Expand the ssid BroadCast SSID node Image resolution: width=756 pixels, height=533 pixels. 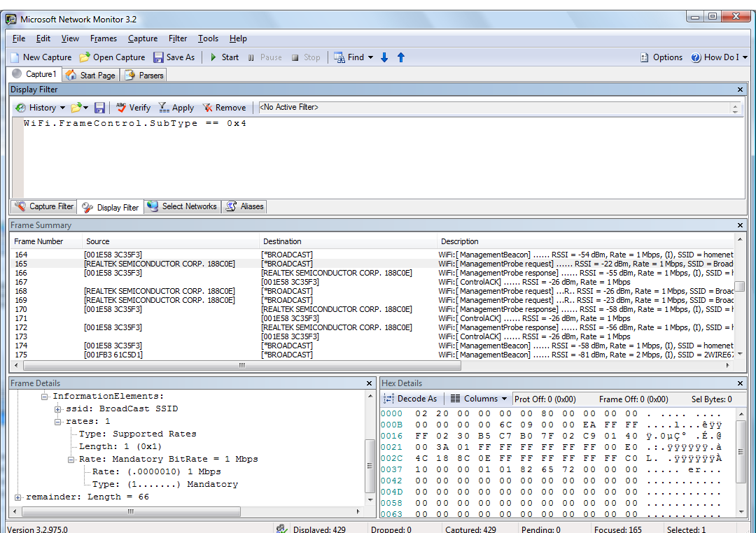(x=58, y=409)
